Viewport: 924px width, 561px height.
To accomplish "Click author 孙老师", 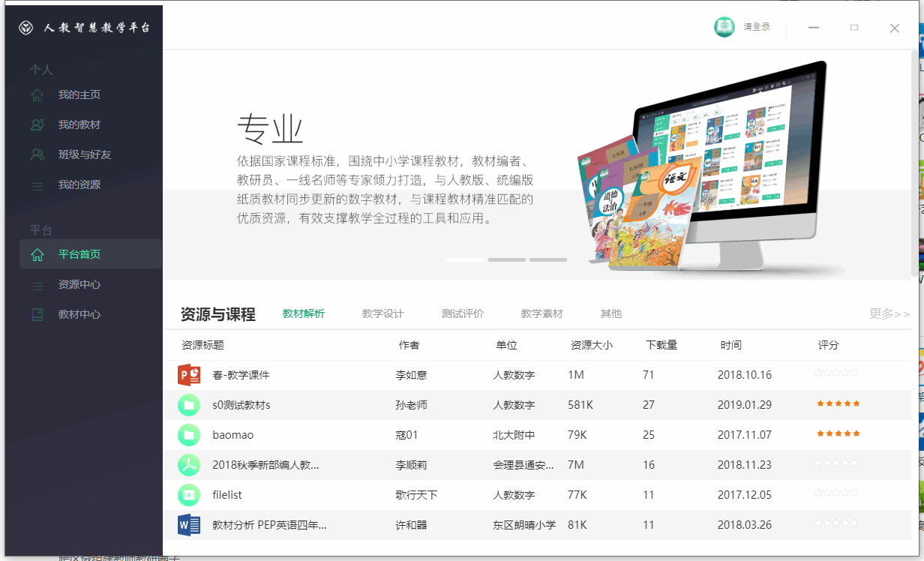I will pyautogui.click(x=411, y=405).
